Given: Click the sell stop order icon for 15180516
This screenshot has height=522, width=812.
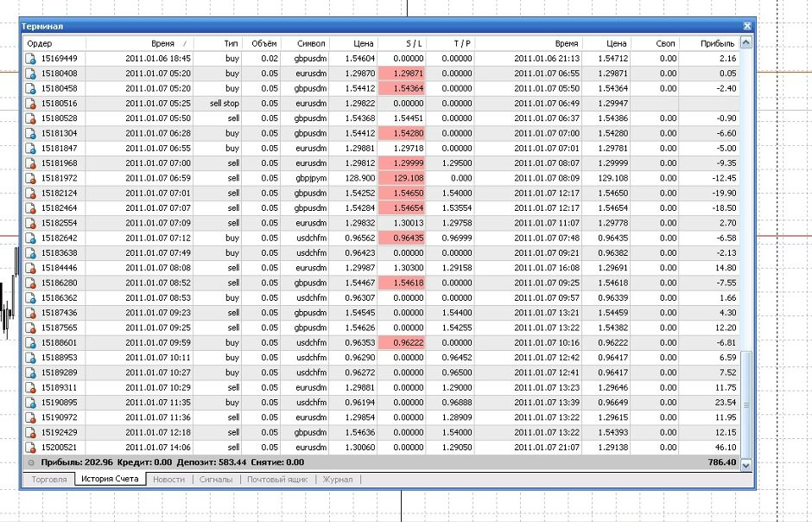Looking at the screenshot, I should [x=31, y=103].
